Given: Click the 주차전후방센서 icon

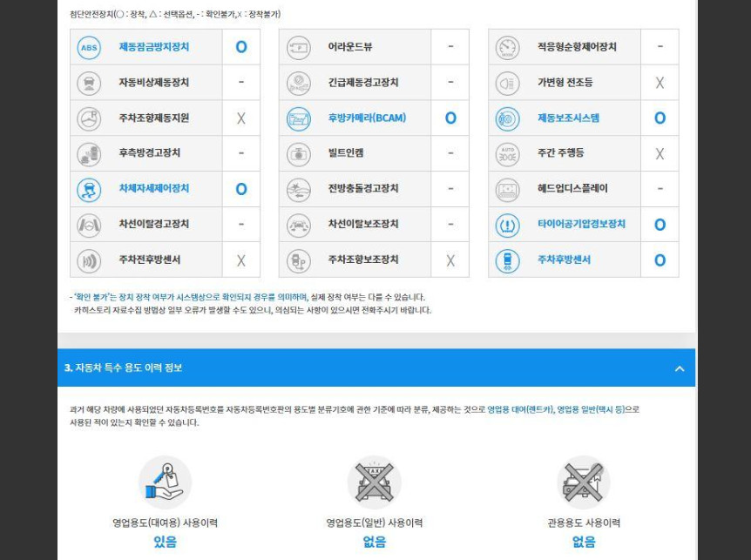Looking at the screenshot, I should (89, 260).
